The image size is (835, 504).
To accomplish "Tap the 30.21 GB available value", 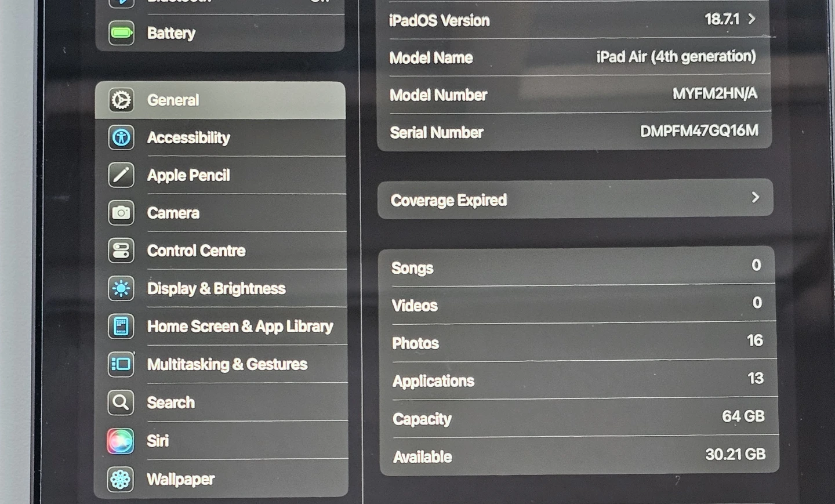I will pos(735,454).
